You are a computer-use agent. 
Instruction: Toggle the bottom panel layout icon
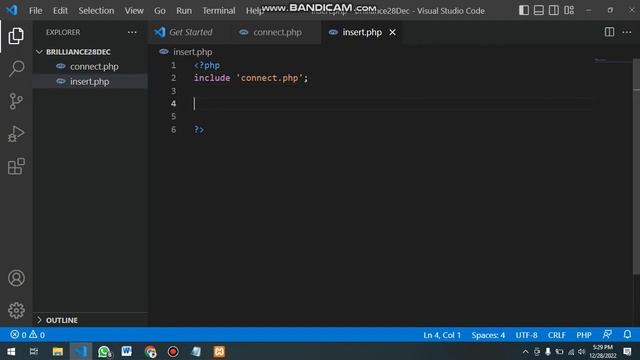[x=539, y=10]
